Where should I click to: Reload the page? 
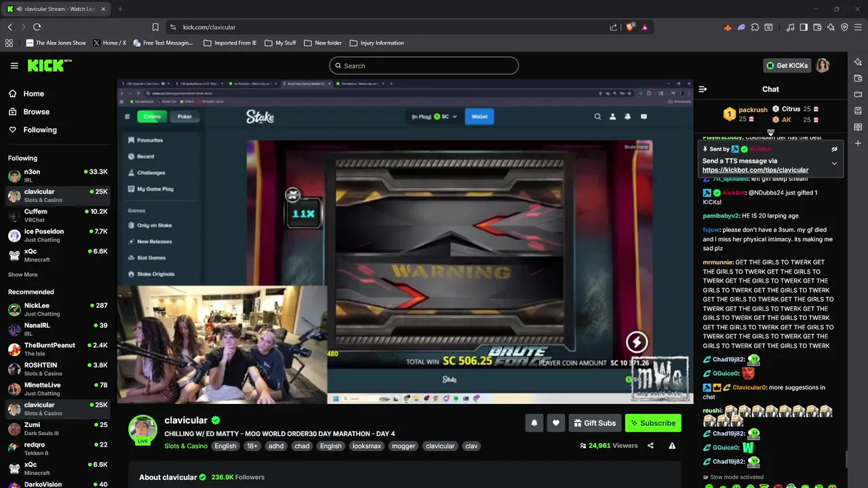tap(37, 27)
